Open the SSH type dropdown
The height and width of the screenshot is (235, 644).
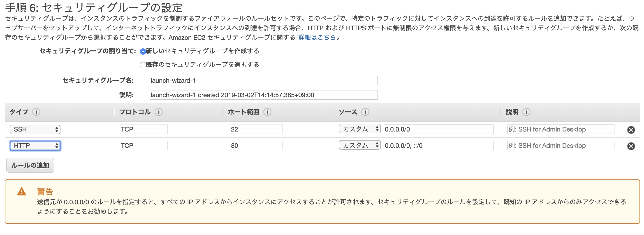click(35, 129)
